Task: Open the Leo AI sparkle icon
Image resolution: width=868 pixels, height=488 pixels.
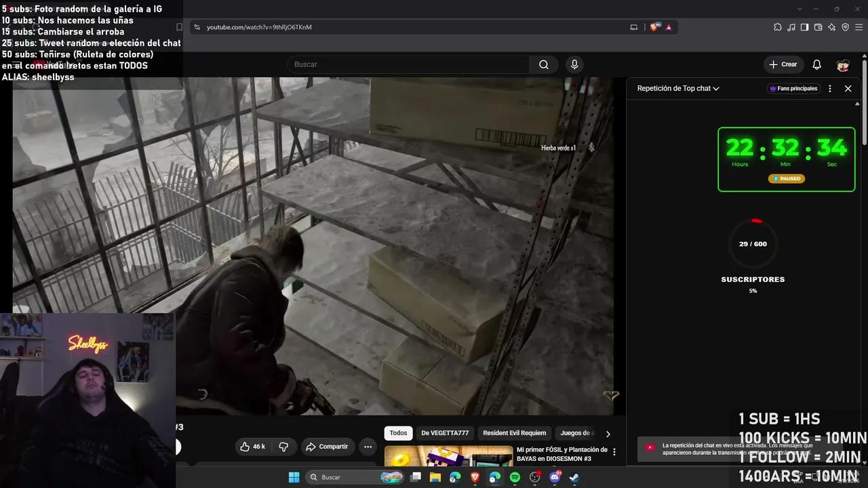Action: (831, 27)
